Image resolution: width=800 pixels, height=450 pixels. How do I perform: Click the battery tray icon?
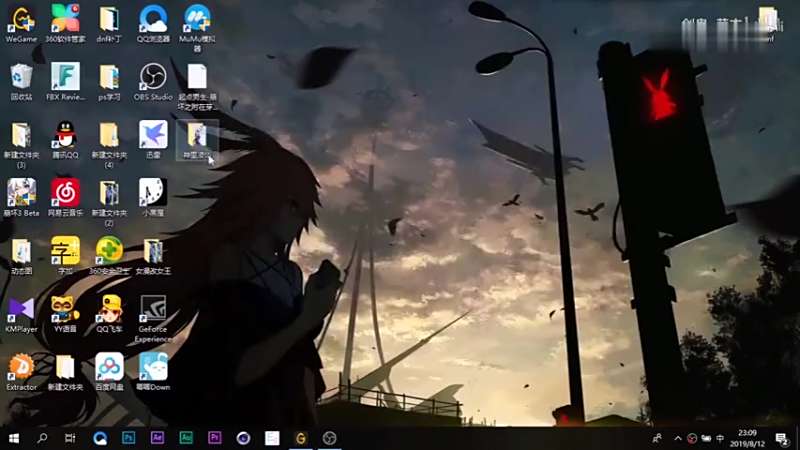tap(706, 438)
